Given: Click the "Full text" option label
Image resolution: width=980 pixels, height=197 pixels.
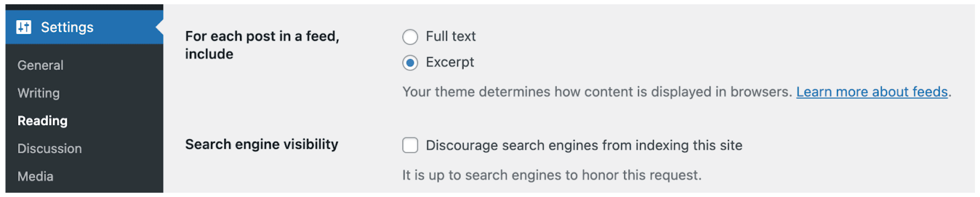Looking at the screenshot, I should [451, 36].
